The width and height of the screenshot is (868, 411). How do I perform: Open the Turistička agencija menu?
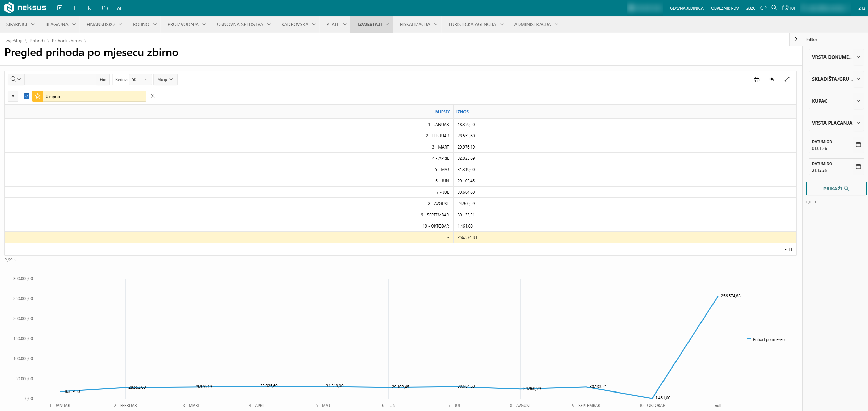coord(476,24)
